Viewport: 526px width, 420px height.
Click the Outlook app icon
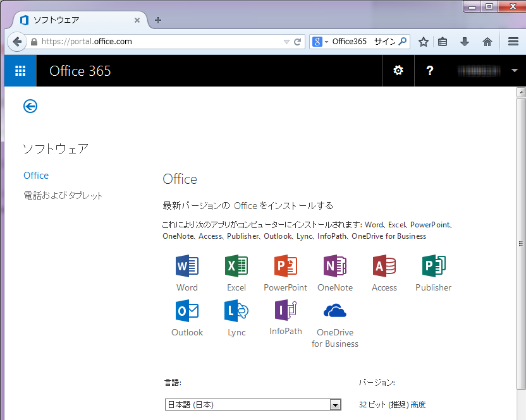[x=187, y=311]
